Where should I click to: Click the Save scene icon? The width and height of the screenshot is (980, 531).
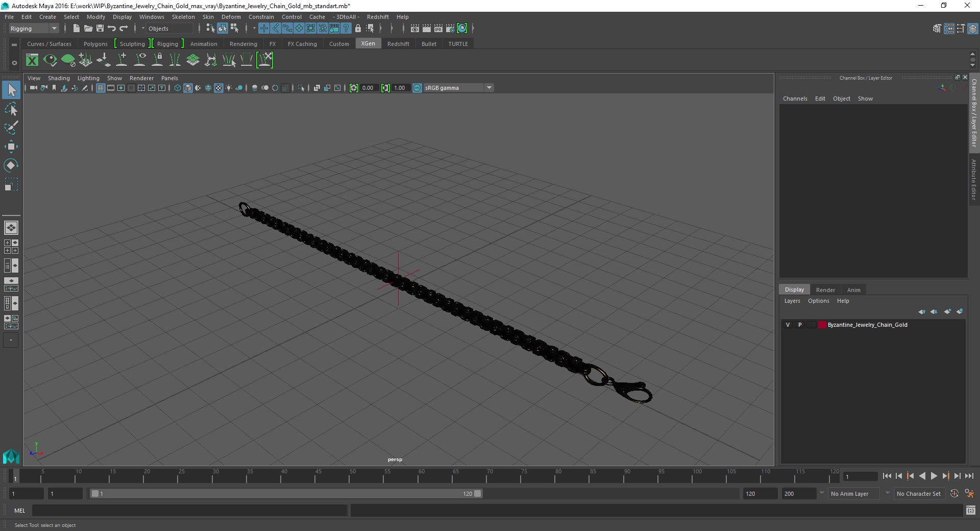[x=100, y=29]
